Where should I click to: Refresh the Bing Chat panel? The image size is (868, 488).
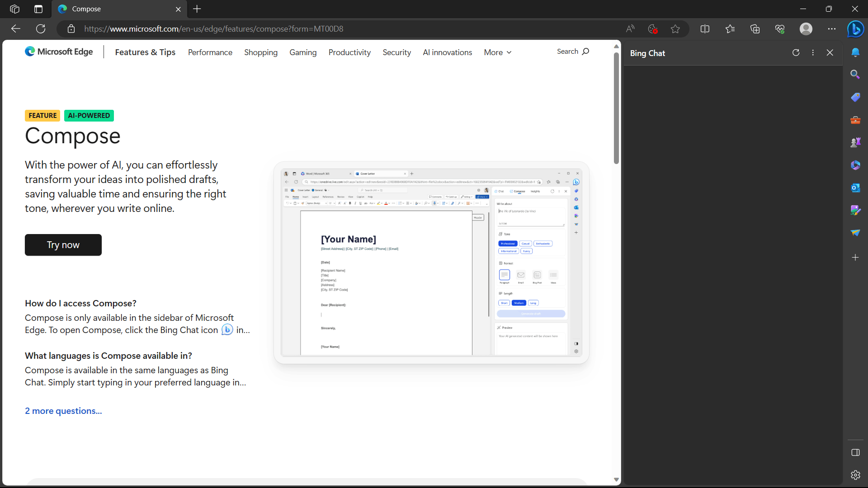pos(796,53)
